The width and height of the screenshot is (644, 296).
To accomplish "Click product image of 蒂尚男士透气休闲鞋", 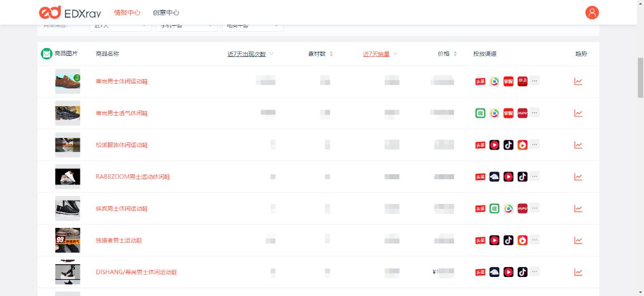I will (68, 113).
